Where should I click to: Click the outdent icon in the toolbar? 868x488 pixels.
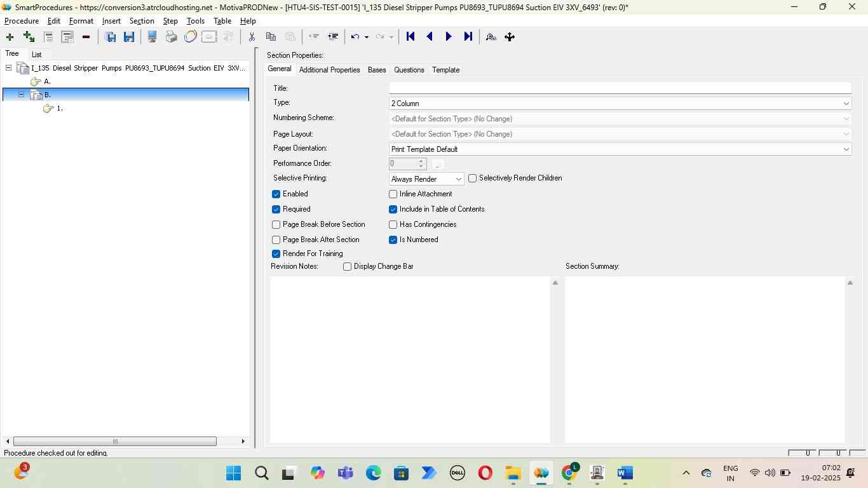pyautogui.click(x=313, y=37)
